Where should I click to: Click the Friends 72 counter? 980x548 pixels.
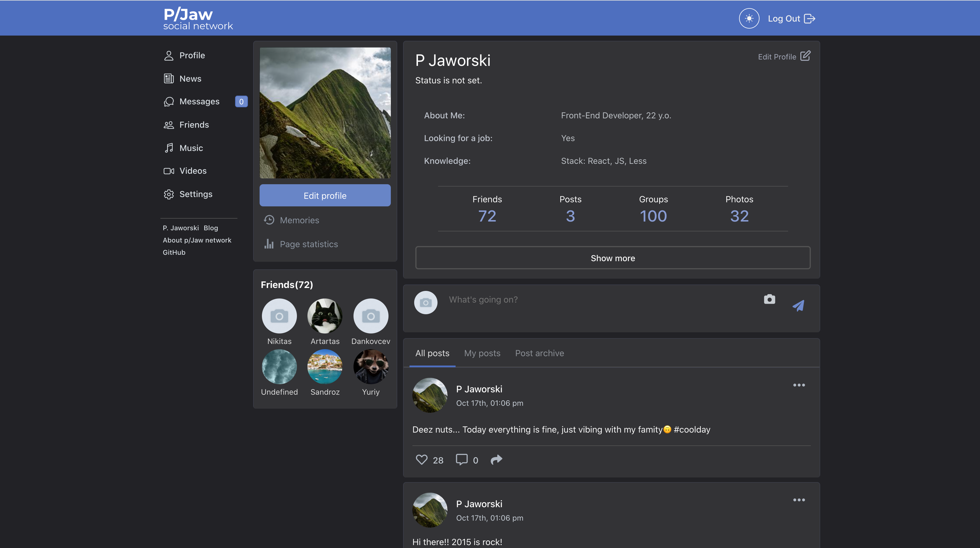click(487, 209)
